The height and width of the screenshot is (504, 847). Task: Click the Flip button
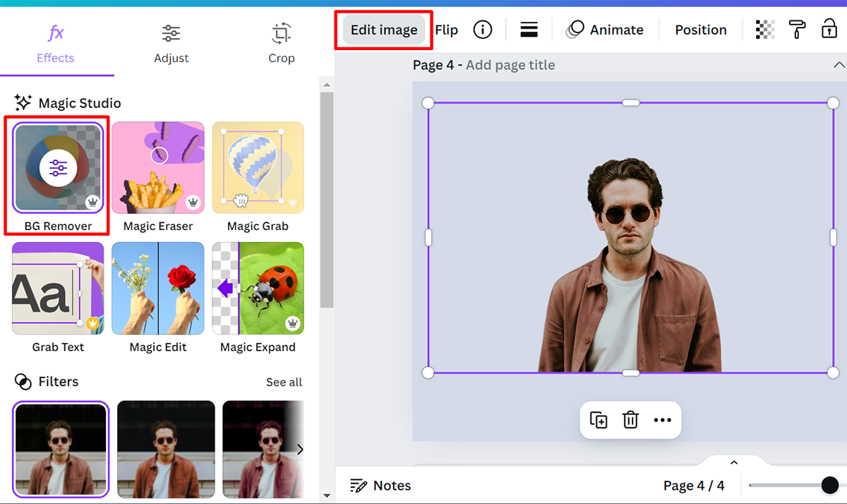446,30
